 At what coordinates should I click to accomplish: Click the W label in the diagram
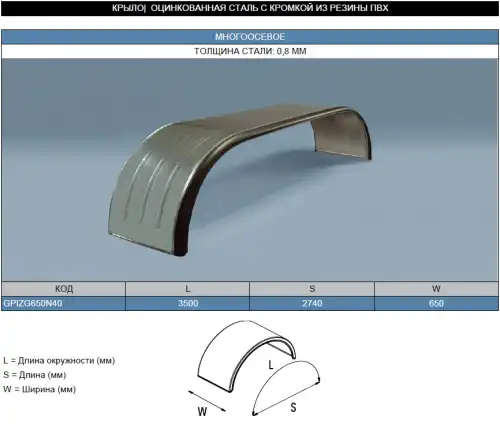click(x=202, y=411)
